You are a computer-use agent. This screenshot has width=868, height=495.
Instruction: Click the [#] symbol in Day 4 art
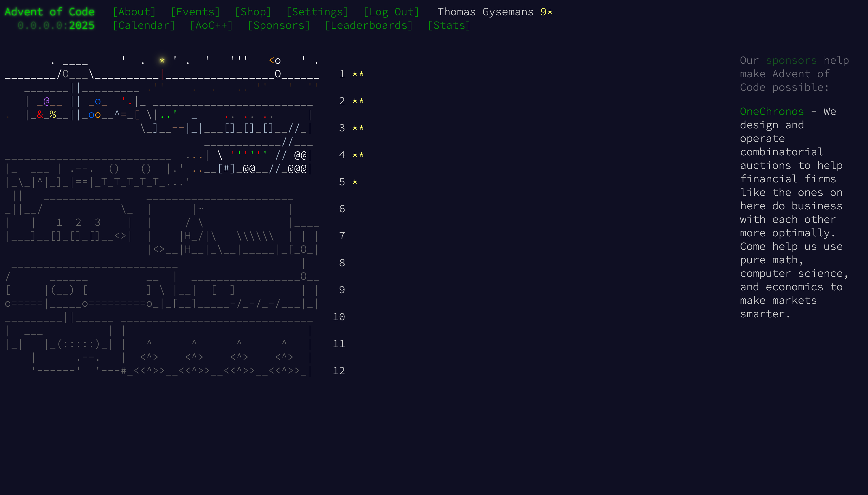[x=226, y=168]
